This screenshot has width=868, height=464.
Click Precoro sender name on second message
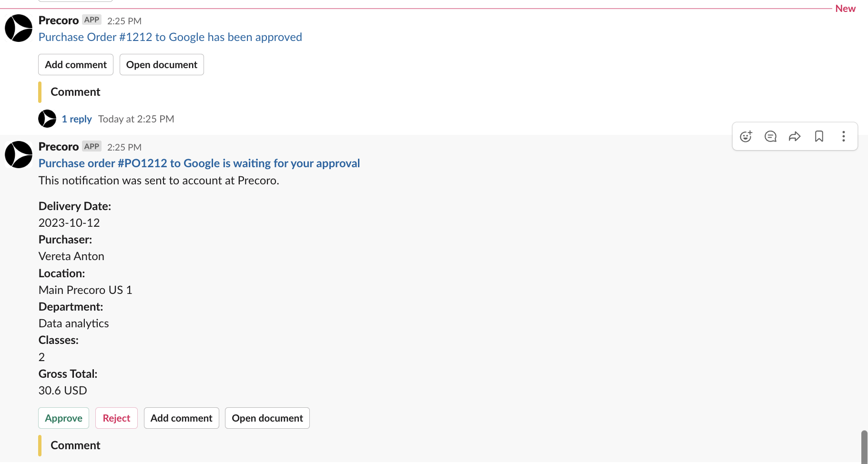pyautogui.click(x=59, y=147)
